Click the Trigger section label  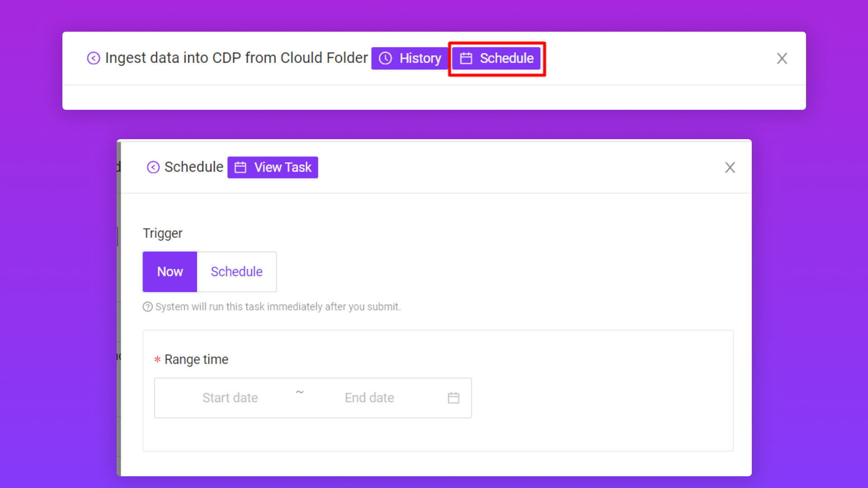point(162,233)
